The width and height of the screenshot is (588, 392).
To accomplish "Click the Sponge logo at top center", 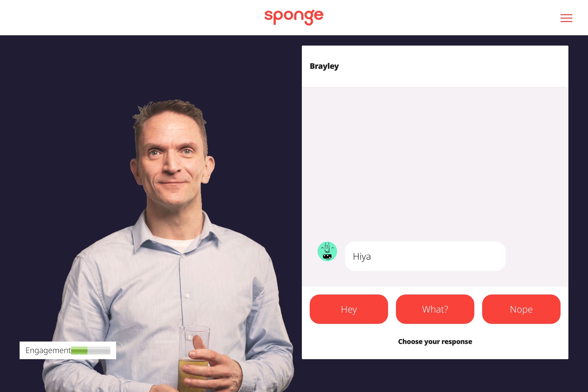I will click(294, 17).
